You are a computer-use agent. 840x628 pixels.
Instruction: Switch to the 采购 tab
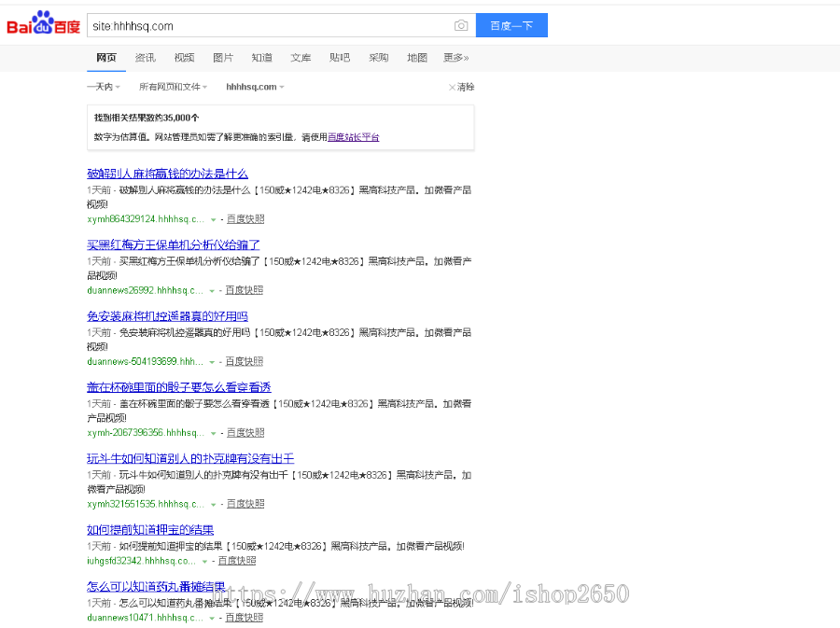click(378, 57)
